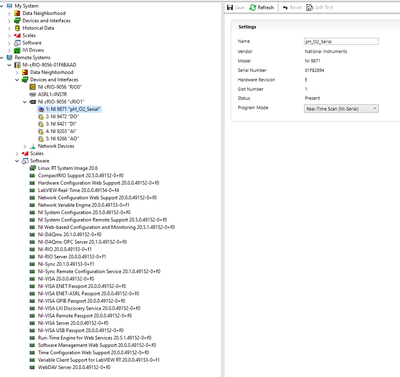Image resolution: width=400 pixels, height=377 pixels.
Task: Select Variable Client Support for LabVIEW RT
Action: (99, 360)
